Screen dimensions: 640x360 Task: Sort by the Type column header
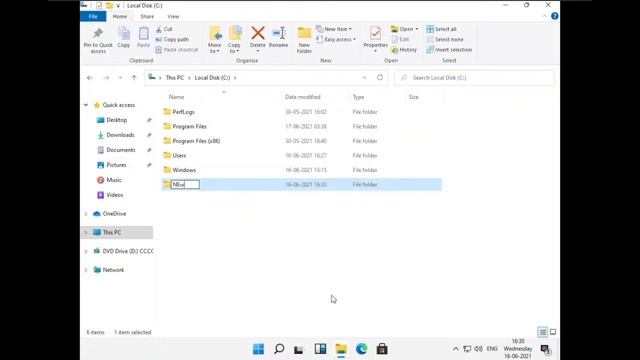(358, 97)
